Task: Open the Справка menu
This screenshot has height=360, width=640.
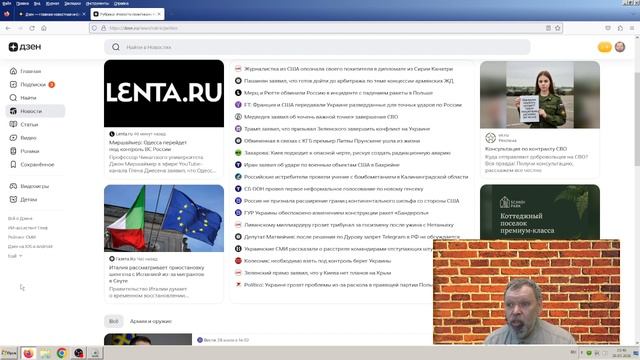Action: [x=121, y=3]
